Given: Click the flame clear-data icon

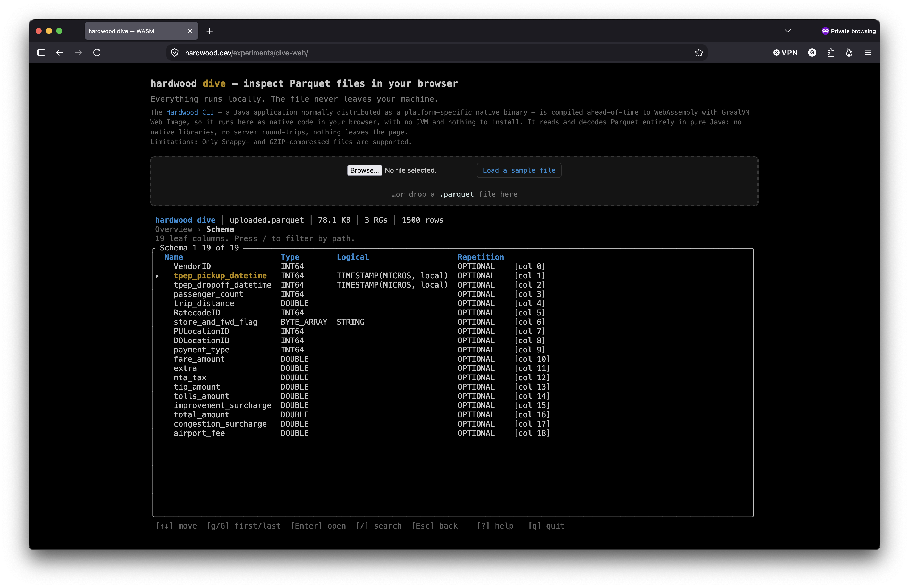Looking at the screenshot, I should (849, 53).
